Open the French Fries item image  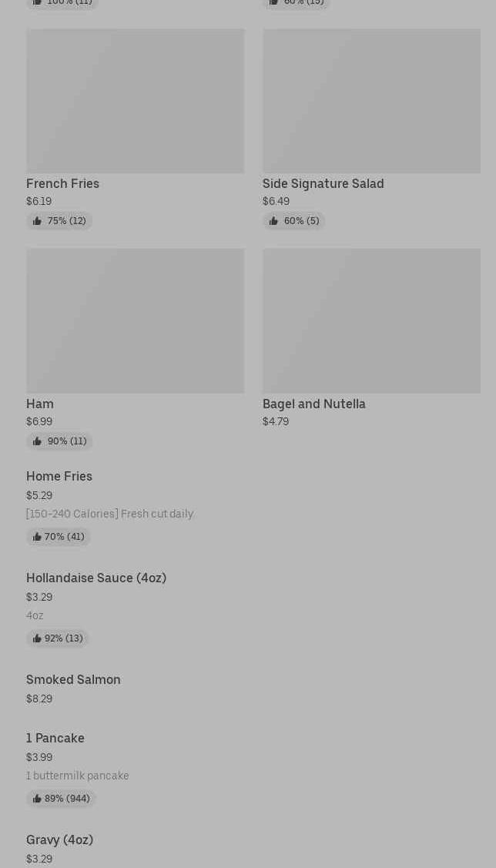pyautogui.click(x=135, y=101)
